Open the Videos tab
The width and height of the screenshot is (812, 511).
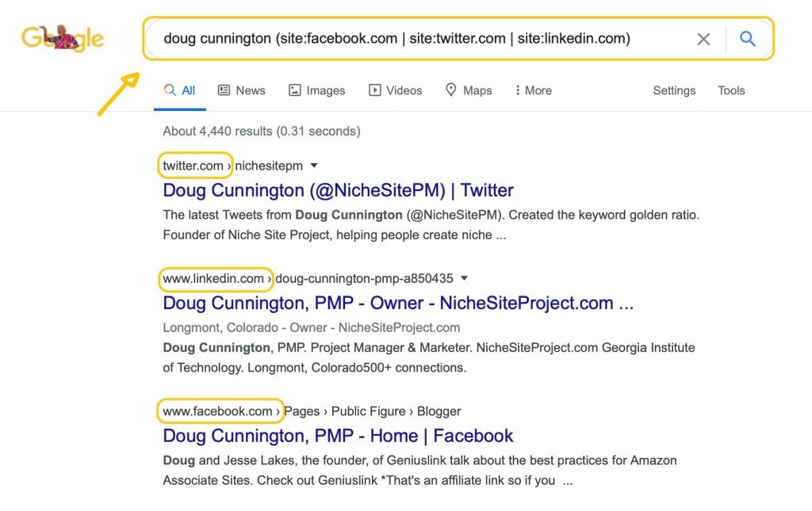[x=395, y=90]
